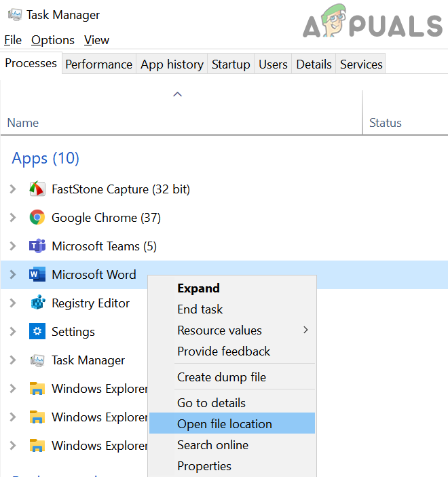Select Create dump file menu entry

pos(222,377)
